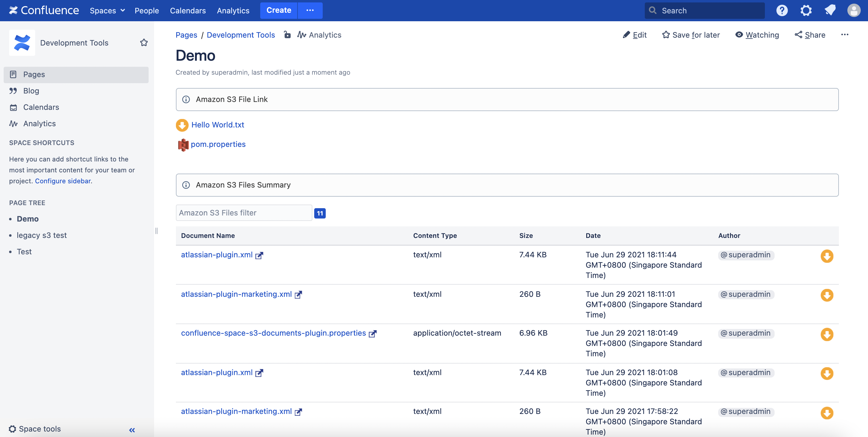
Task: Click the orange download icon for Hello World.txt
Action: click(182, 125)
